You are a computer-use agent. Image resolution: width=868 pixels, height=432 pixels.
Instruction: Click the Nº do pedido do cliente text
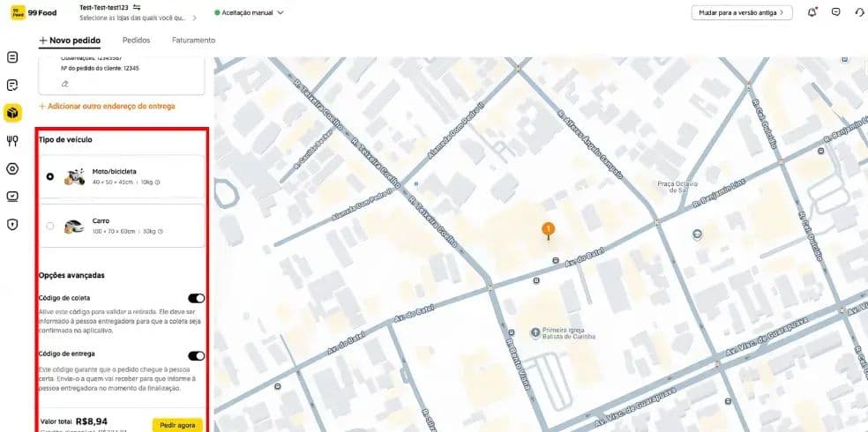pyautogui.click(x=100, y=69)
